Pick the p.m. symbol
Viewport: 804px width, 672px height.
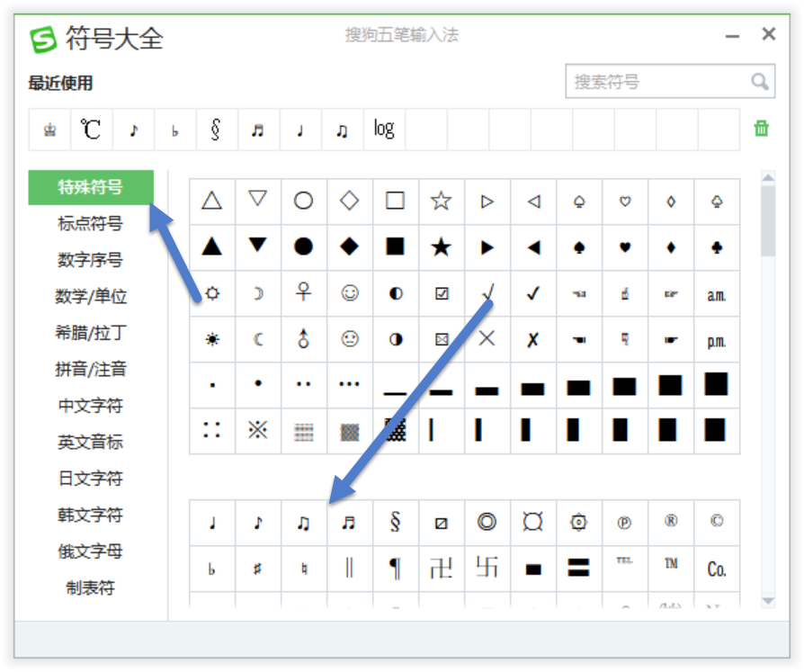click(717, 339)
